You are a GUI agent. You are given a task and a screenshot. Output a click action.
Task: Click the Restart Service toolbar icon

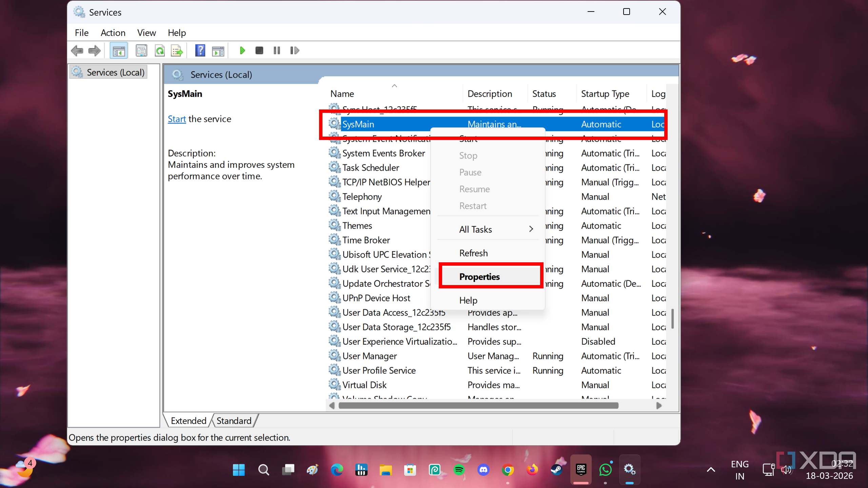tap(295, 51)
